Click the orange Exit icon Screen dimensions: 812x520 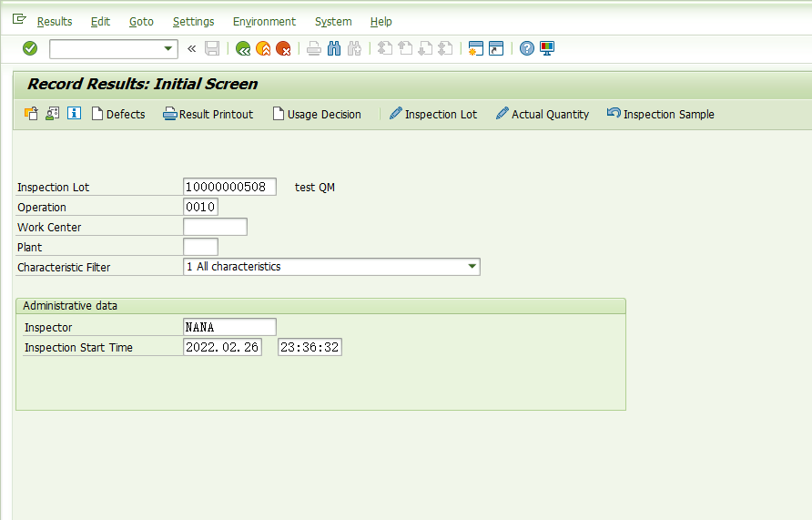click(263, 48)
